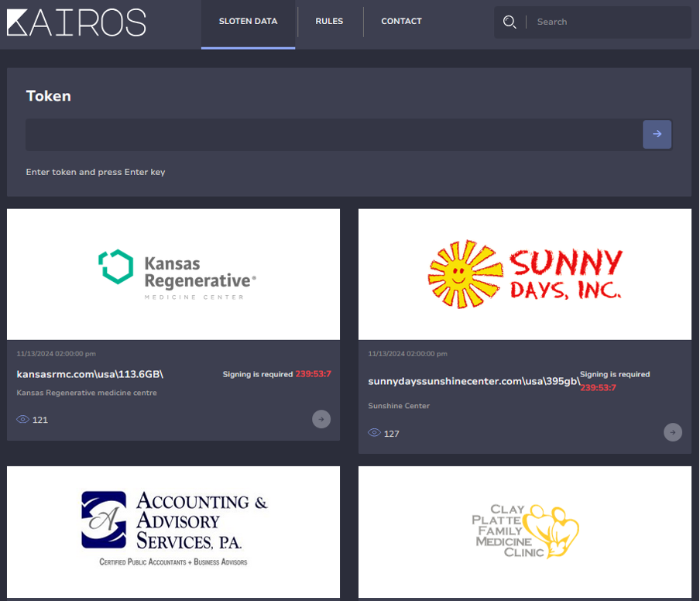Screen dimensions: 700x601
Task: Click the eye views icon showing 121
Action: tap(22, 419)
